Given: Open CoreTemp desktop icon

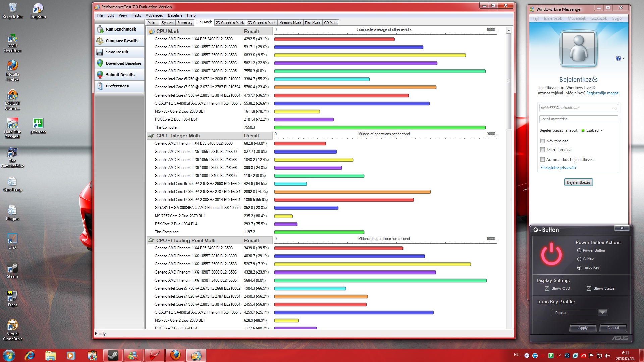Looking at the screenshot, I should [x=13, y=184].
